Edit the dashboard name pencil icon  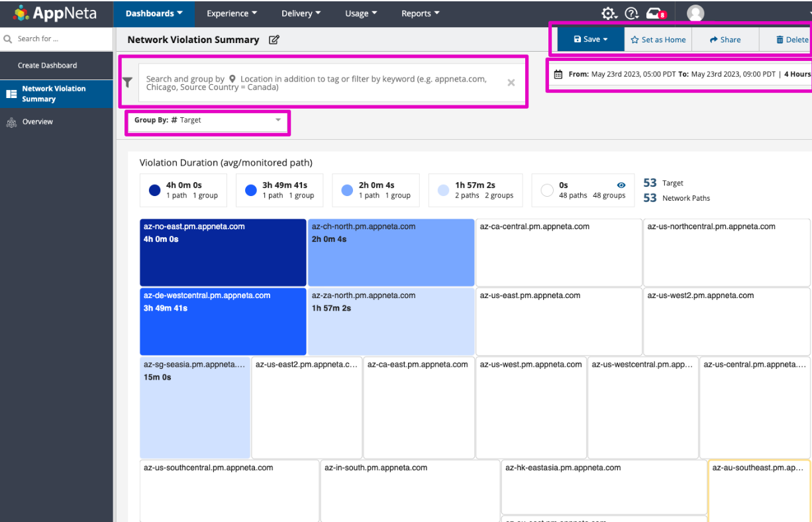click(274, 40)
